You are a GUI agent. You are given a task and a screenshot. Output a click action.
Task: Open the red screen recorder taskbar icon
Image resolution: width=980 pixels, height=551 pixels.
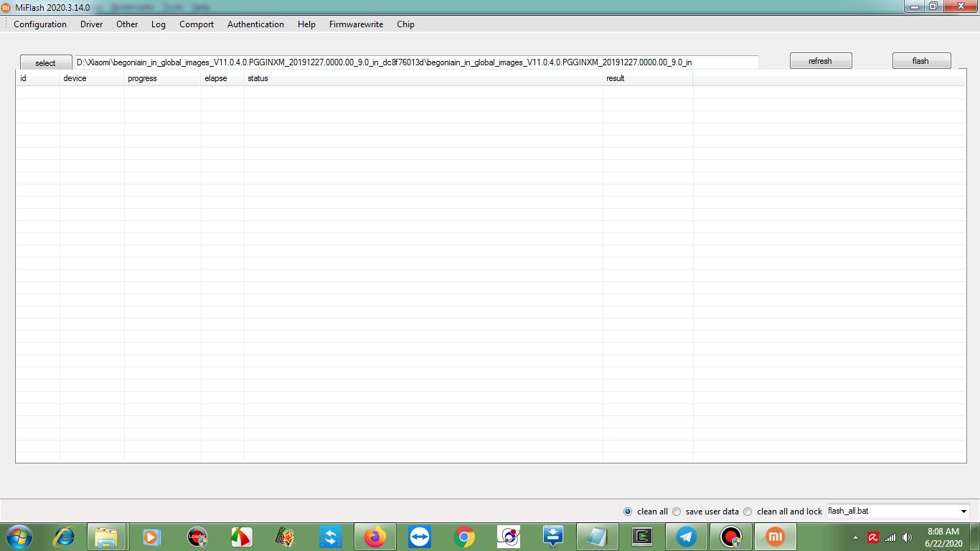pos(730,537)
